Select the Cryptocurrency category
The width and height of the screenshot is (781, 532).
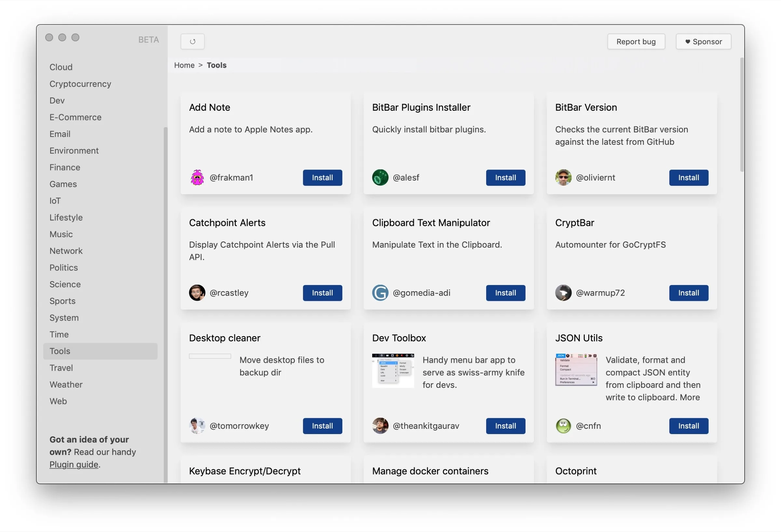pos(80,83)
